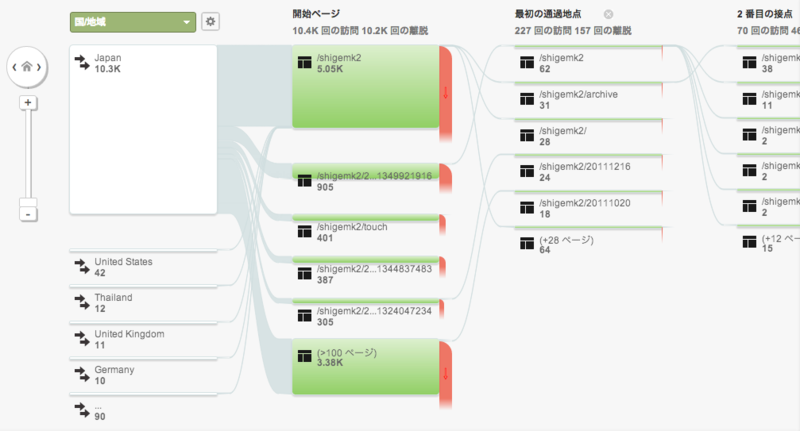Select Thailand node label
This screenshot has height=431, width=800.
pyautogui.click(x=113, y=297)
